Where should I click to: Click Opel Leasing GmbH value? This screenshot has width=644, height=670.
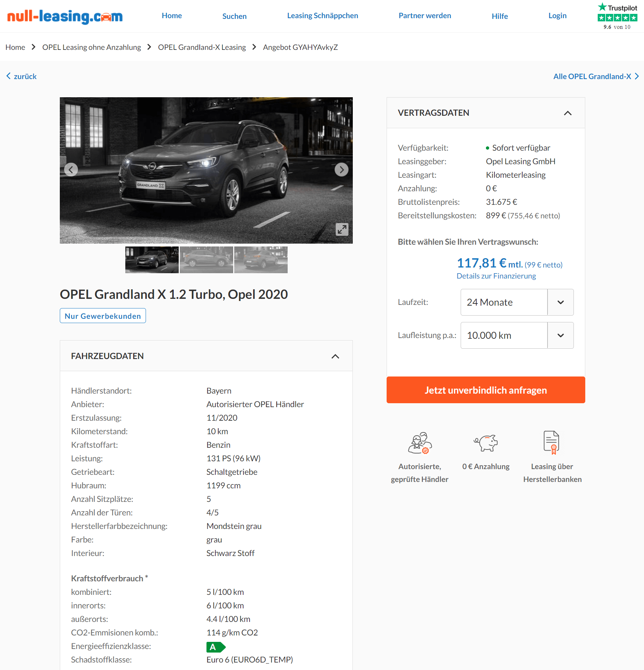tap(520, 161)
